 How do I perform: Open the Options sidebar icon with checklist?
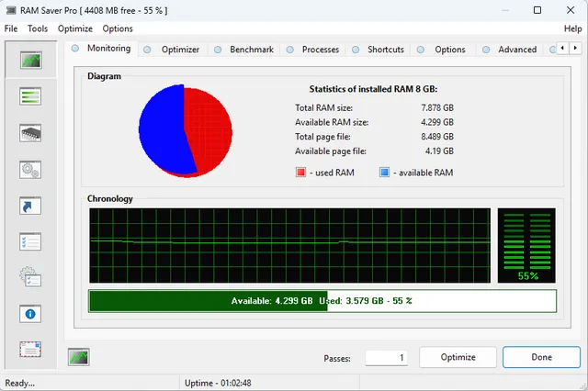pos(30,241)
